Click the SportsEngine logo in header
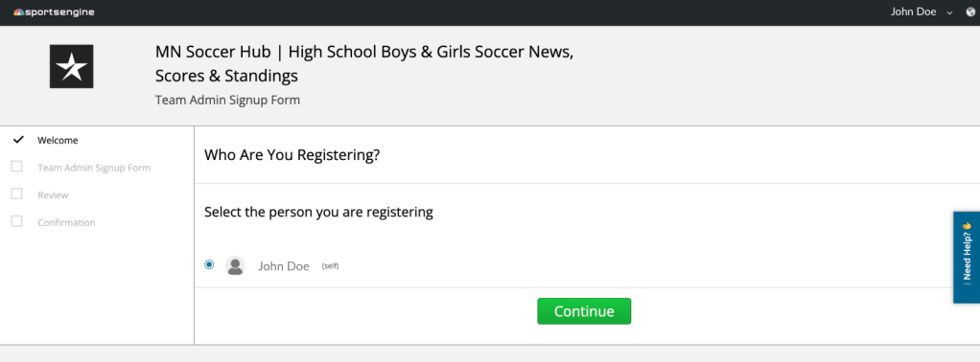 point(54,11)
